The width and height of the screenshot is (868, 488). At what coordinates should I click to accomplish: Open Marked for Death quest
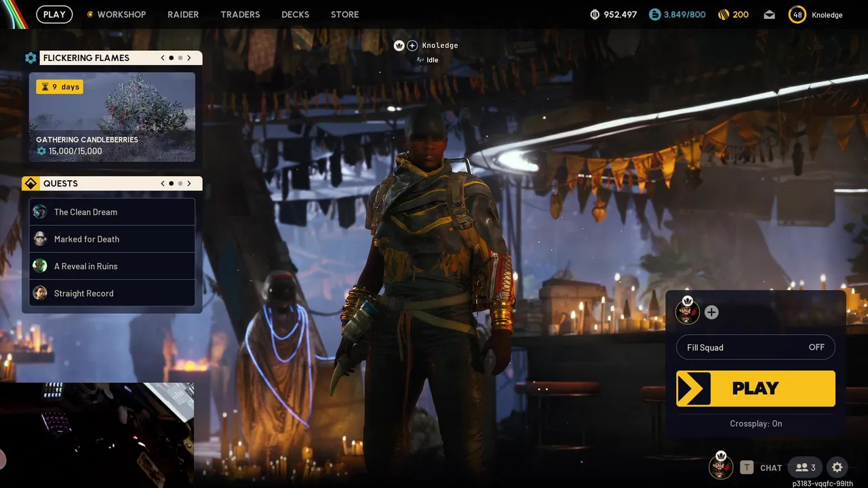[112, 239]
